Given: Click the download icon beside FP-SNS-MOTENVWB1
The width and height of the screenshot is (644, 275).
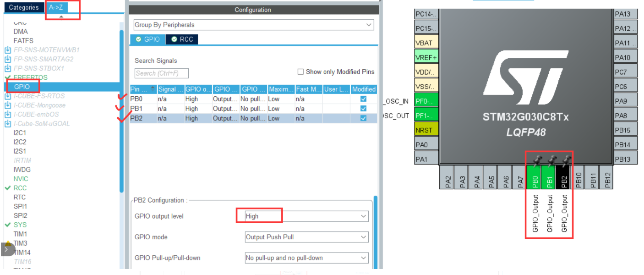Looking at the screenshot, I should [x=7, y=50].
